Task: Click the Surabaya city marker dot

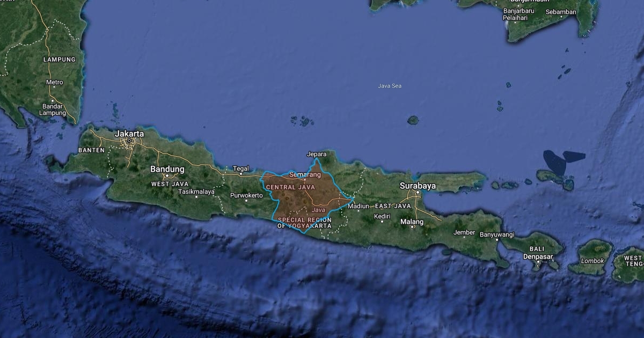Action: pyautogui.click(x=417, y=192)
